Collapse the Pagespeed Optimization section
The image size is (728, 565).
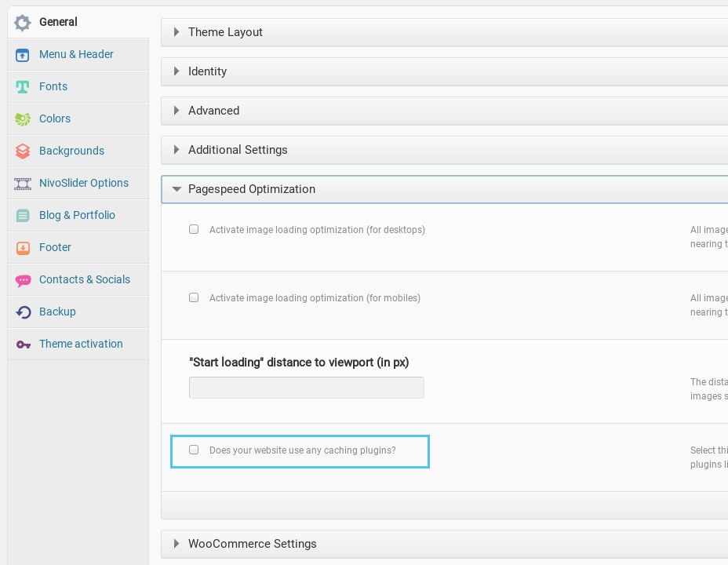(x=251, y=189)
